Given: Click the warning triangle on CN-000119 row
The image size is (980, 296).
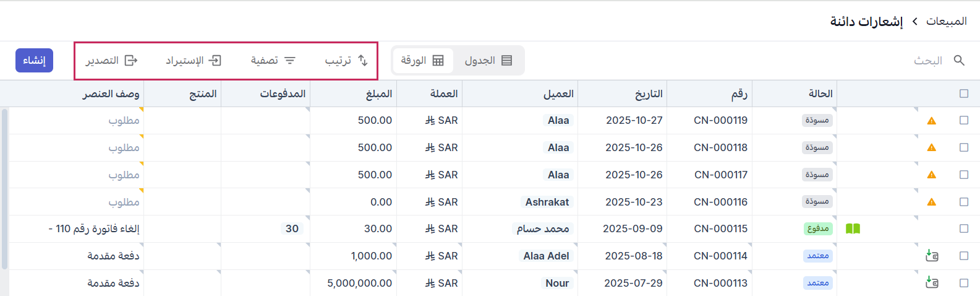Looking at the screenshot, I should pos(932,121).
